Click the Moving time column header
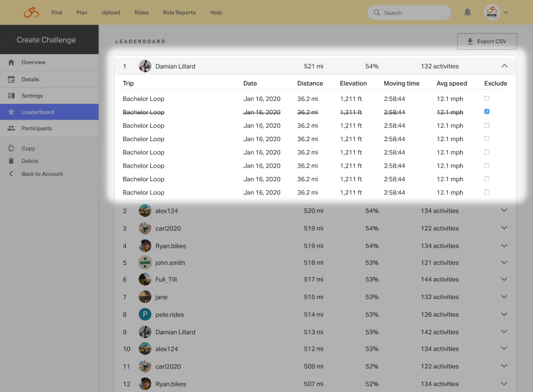The width and height of the screenshot is (533, 392). click(x=402, y=83)
